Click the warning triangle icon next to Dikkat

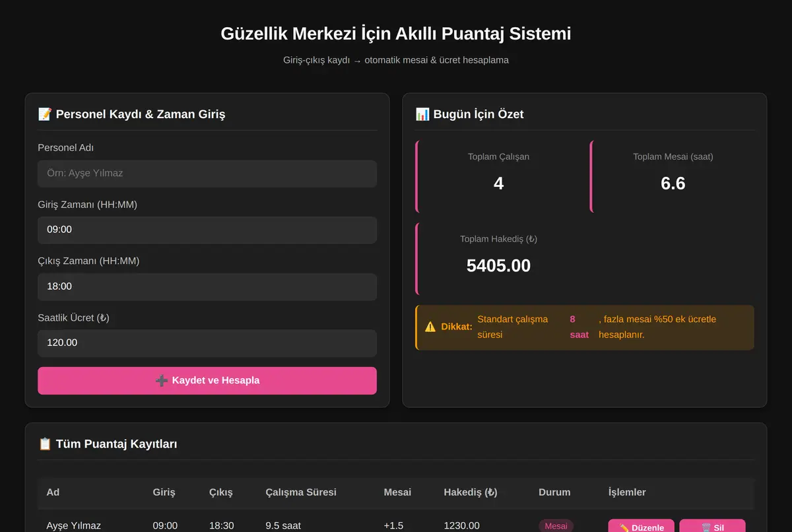point(430,327)
